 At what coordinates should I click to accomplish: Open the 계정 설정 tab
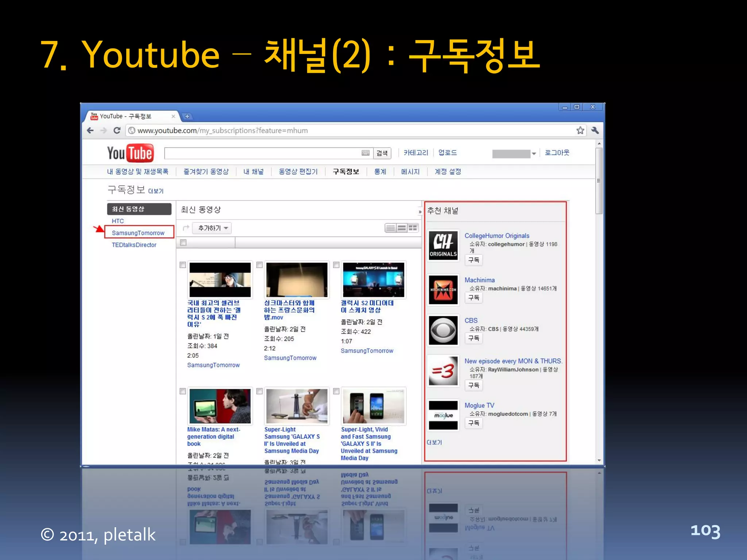coord(448,171)
